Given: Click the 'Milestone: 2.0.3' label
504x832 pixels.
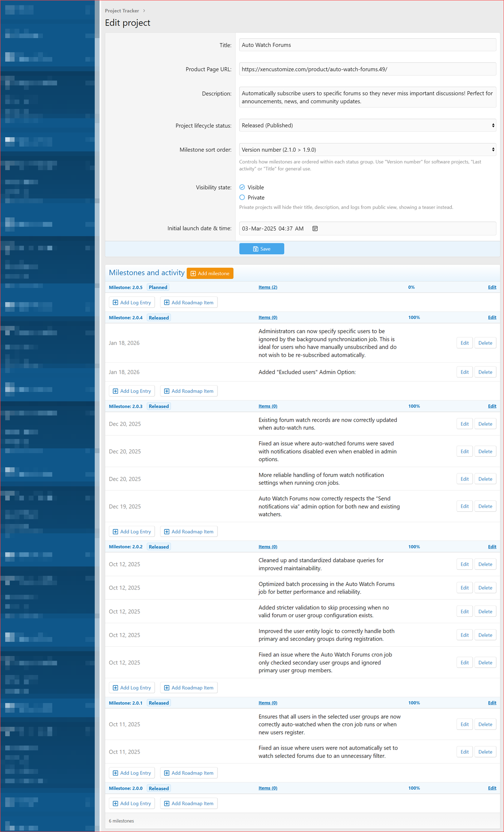Looking at the screenshot, I should click(126, 406).
